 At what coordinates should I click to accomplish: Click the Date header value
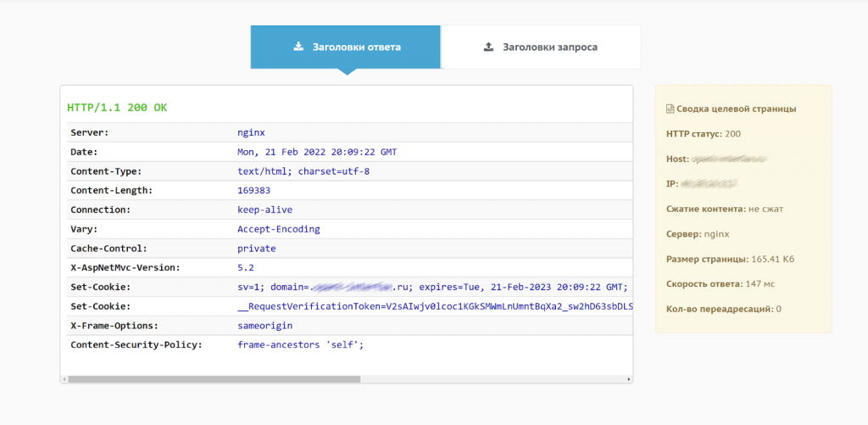coord(317,153)
